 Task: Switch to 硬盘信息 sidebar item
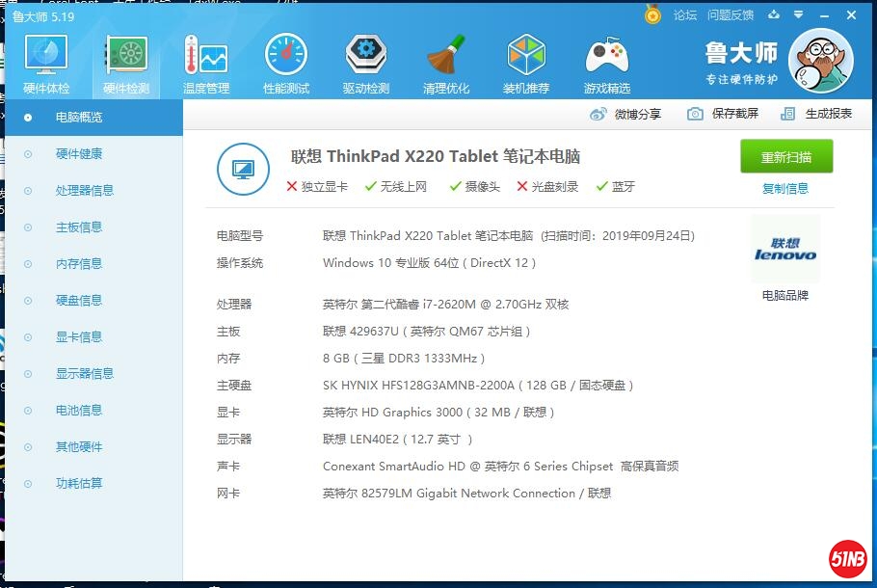point(78,301)
